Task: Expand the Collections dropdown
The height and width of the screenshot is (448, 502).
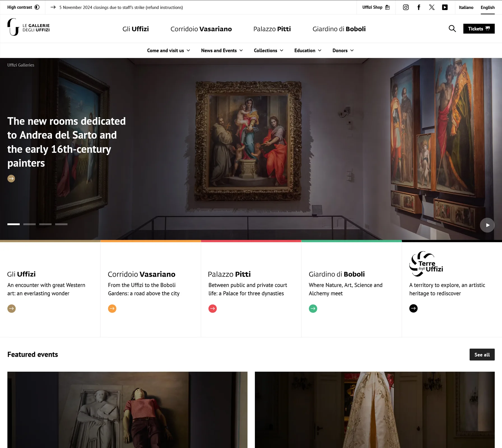Action: click(269, 50)
